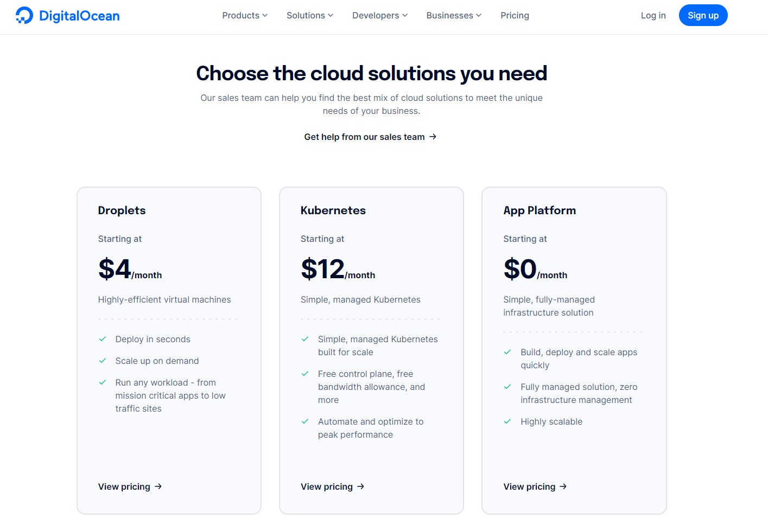The height and width of the screenshot is (532, 768).
Task: Click the checkmark beside Scale up on demand
Action: (x=103, y=361)
